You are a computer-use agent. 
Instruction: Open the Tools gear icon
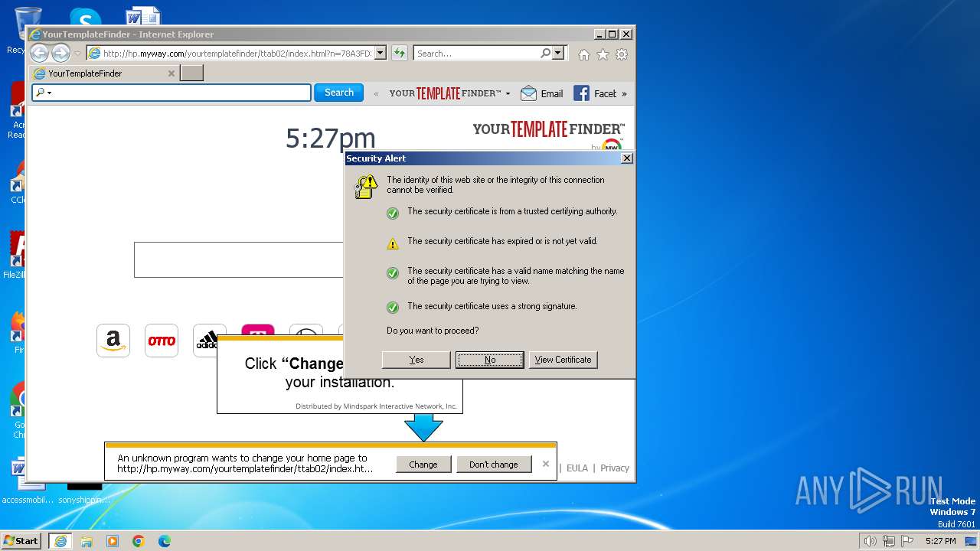622,54
